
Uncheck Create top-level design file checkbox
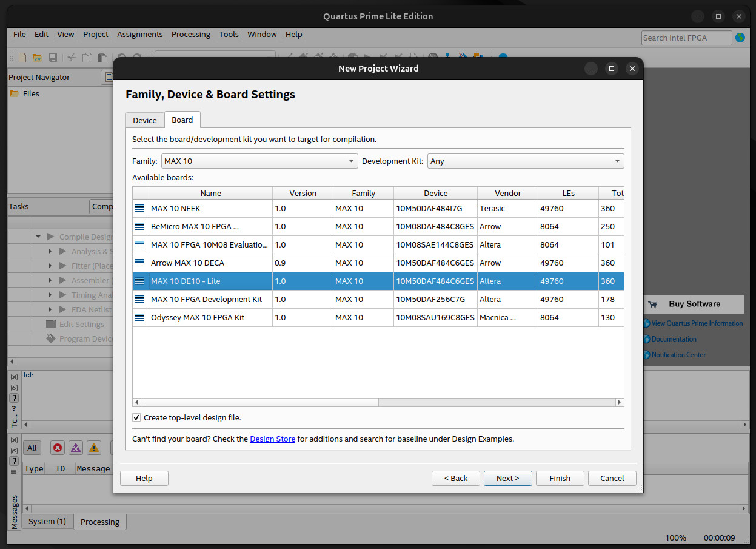[136, 417]
